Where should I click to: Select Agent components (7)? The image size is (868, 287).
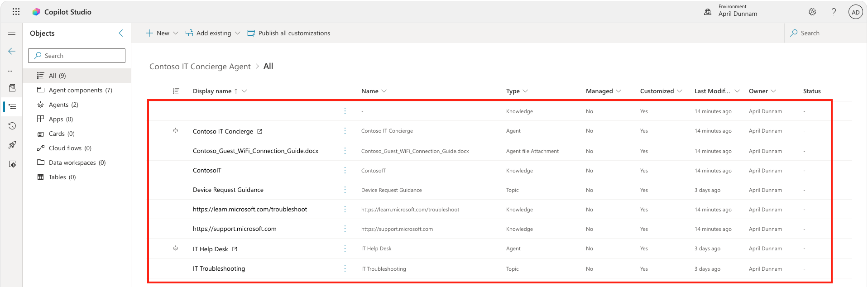pos(77,90)
